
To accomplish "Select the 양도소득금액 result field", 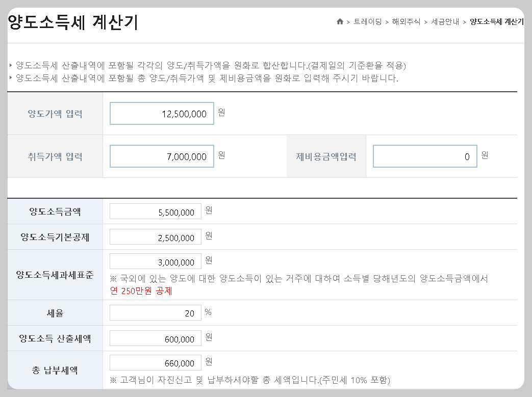I will 155,211.
